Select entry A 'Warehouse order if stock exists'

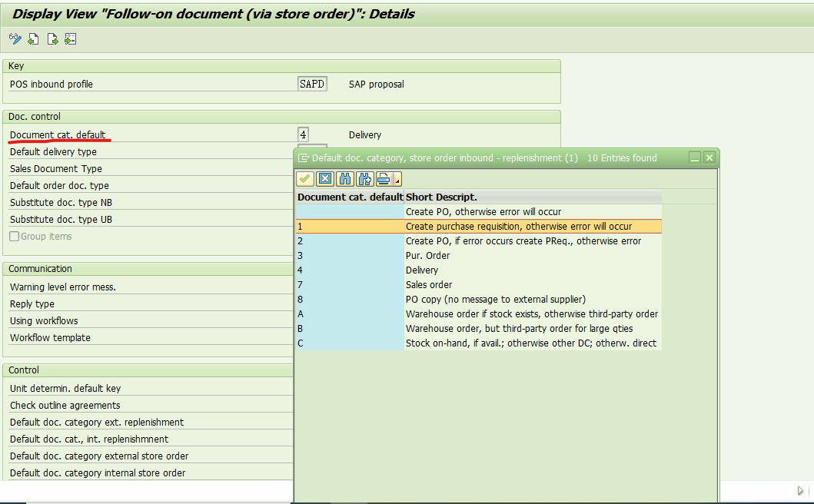pyautogui.click(x=479, y=314)
